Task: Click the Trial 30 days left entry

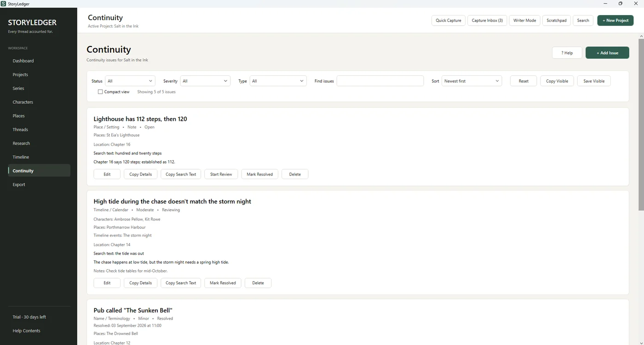Action: pos(39,317)
